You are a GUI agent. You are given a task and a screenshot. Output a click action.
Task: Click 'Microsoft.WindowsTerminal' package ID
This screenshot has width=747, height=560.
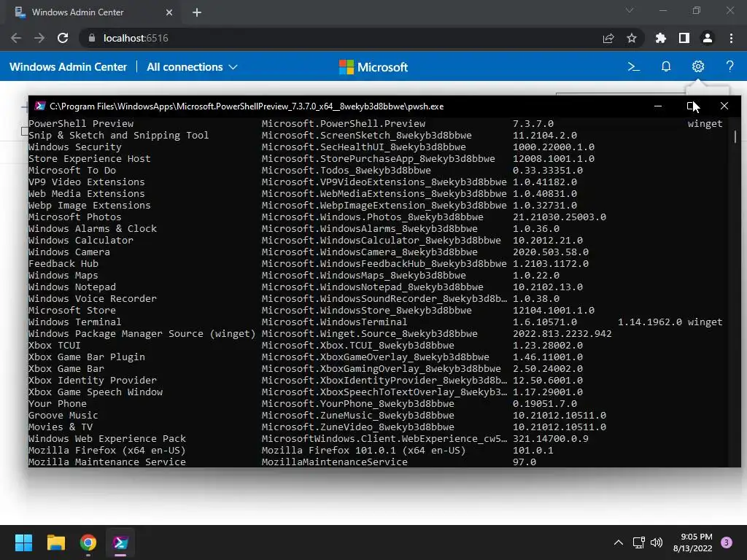[x=334, y=322]
